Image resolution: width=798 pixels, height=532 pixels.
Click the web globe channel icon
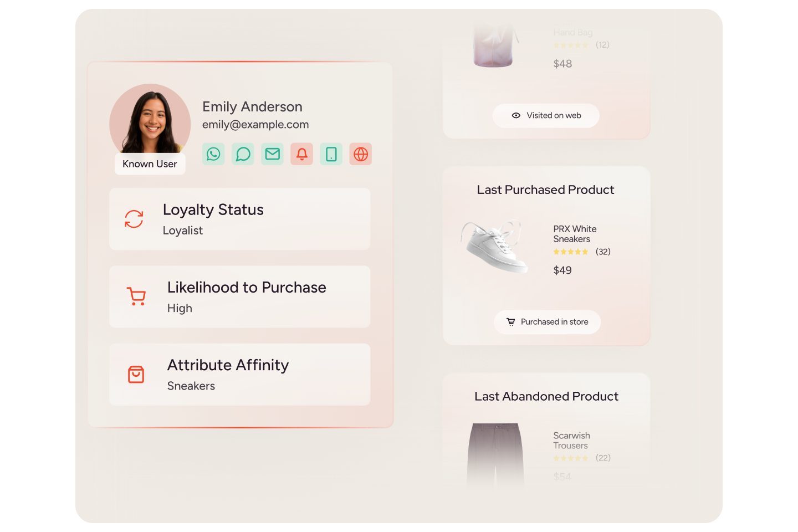[361, 154]
